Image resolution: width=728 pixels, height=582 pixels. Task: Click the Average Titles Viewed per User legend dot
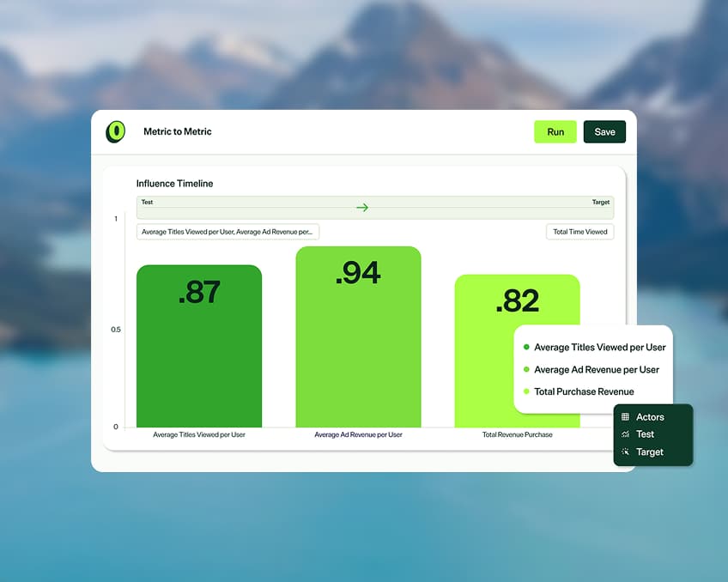pos(526,347)
